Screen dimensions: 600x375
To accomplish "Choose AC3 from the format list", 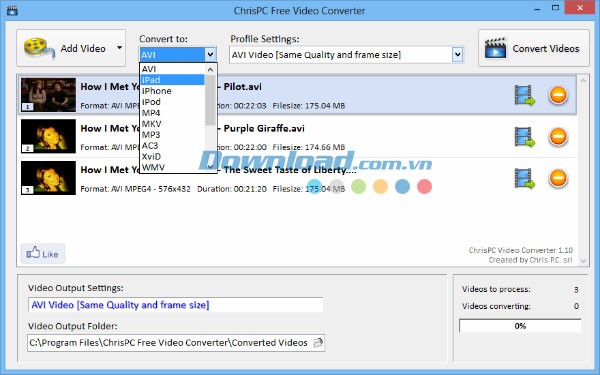I will pyautogui.click(x=173, y=146).
